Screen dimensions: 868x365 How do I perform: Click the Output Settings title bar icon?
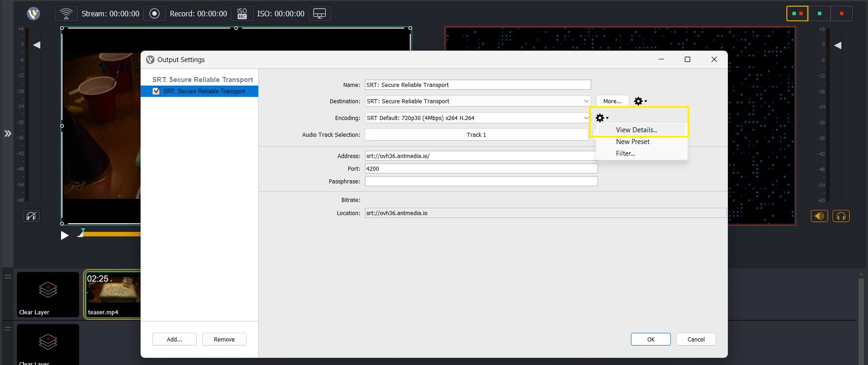(150, 60)
